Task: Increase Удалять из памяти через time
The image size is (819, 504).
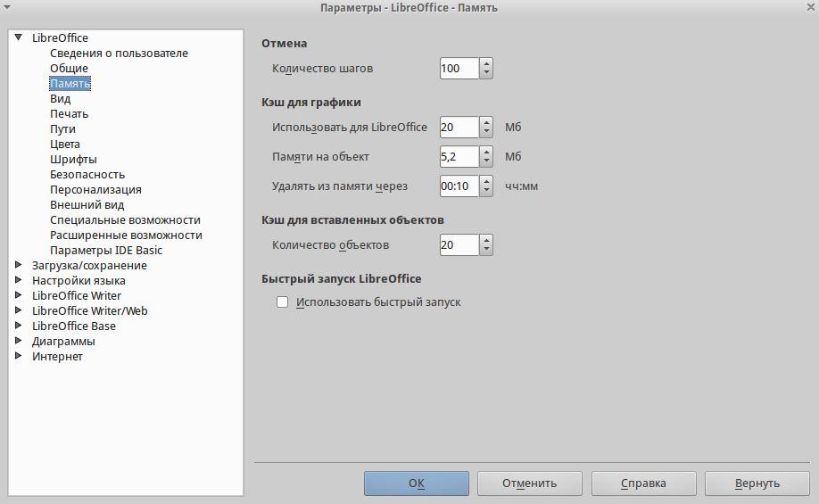Action: 486,181
